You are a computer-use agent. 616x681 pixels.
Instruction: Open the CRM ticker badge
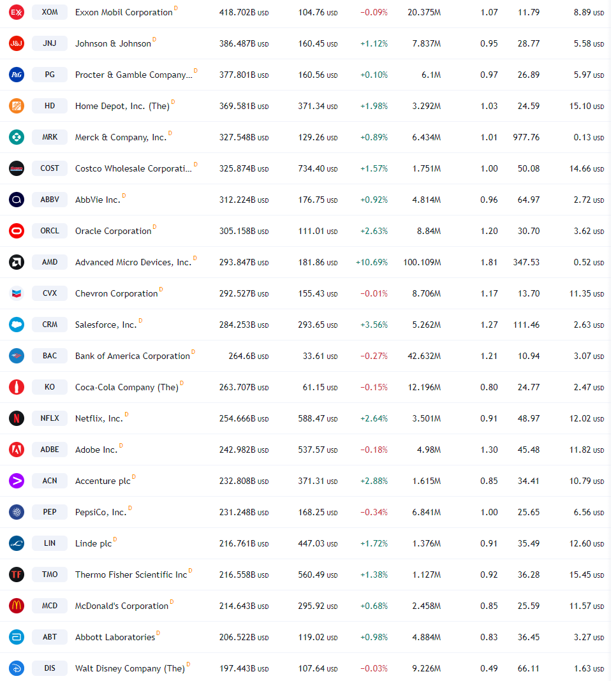coord(50,325)
